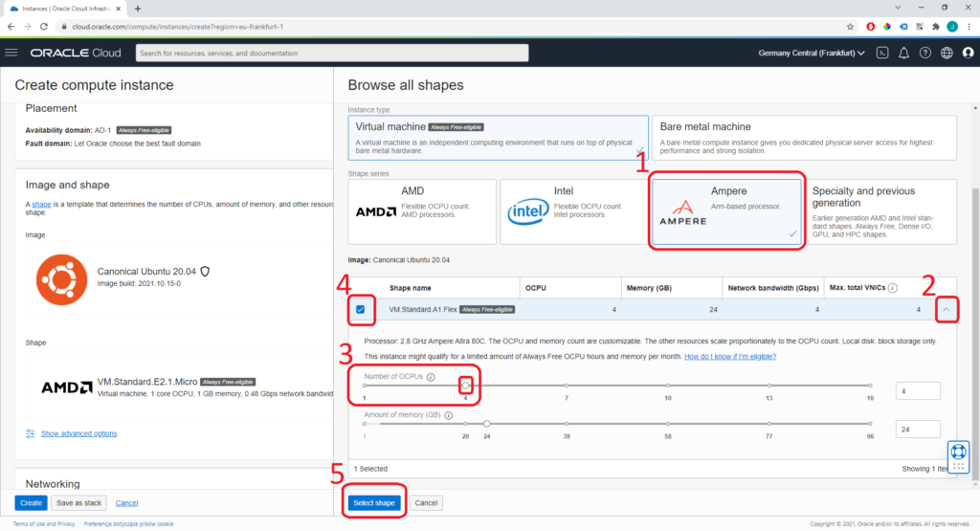
Task: Click the VM.Standard.E2.1.Micro shape text
Action: 146,382
